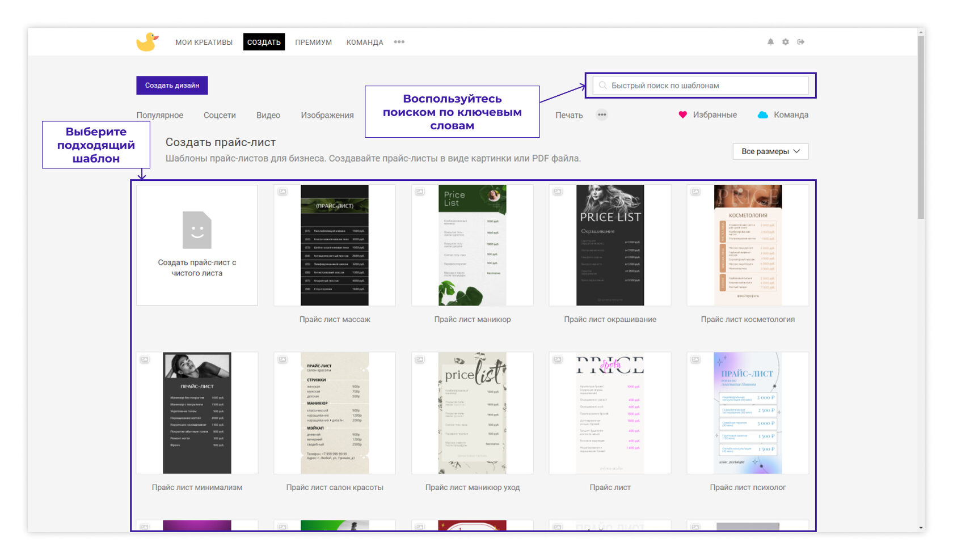Focus the Быстрый поиск по шаблонам field

tap(703, 86)
